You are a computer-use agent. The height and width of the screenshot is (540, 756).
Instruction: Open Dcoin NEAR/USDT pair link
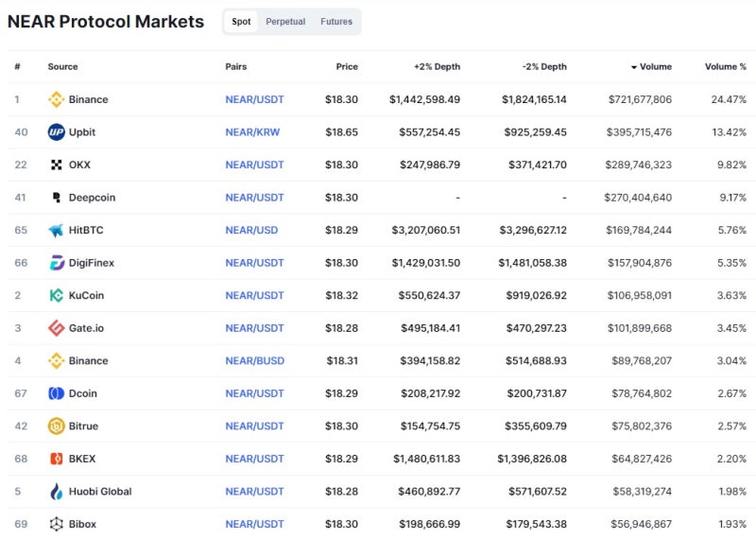(x=254, y=393)
